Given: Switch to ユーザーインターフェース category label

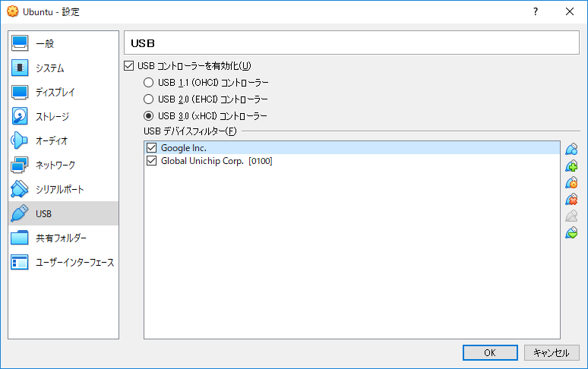Looking at the screenshot, I should pos(75,262).
